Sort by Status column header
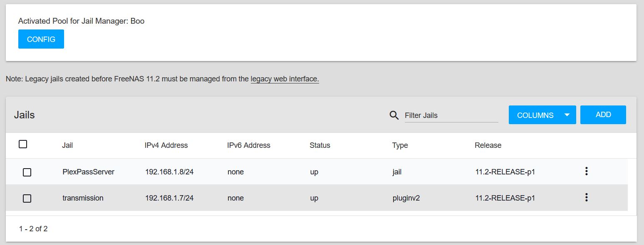 (320, 145)
